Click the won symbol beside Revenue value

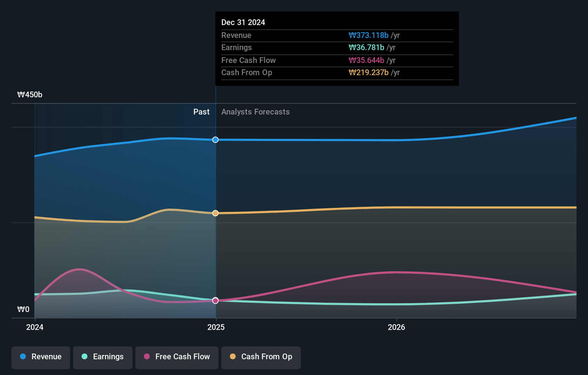tap(352, 35)
